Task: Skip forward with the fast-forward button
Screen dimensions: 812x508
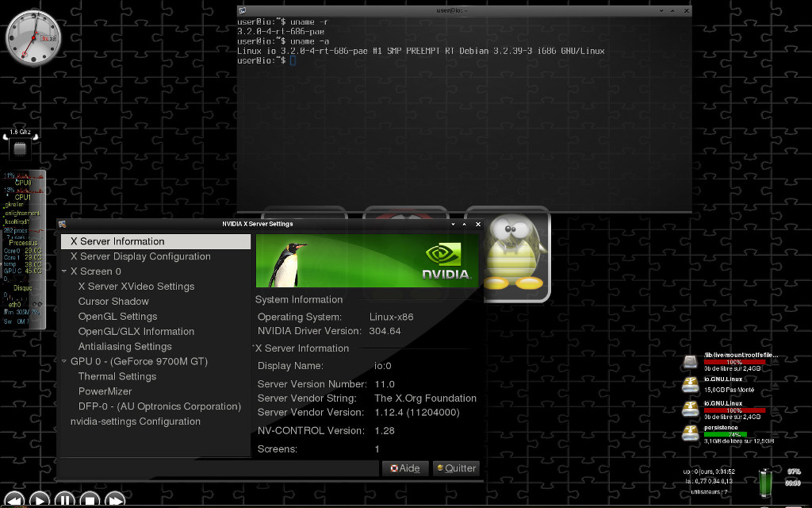Action: 115,500
